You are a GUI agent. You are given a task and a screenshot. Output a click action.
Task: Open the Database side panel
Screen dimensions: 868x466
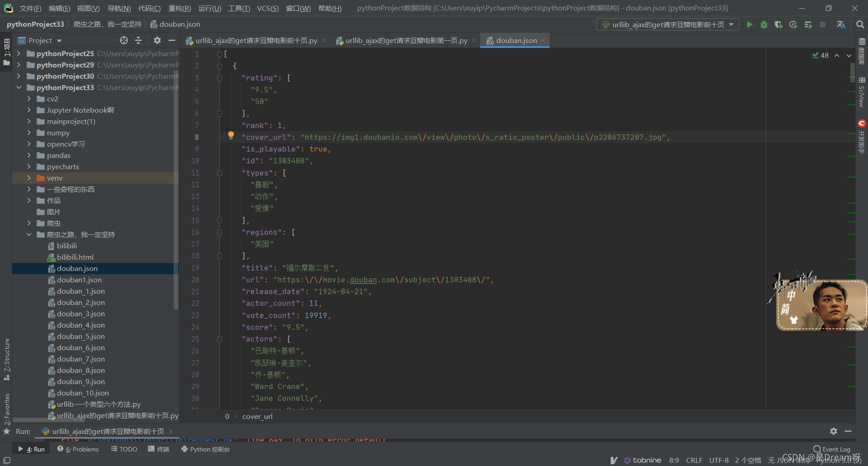tap(862, 51)
